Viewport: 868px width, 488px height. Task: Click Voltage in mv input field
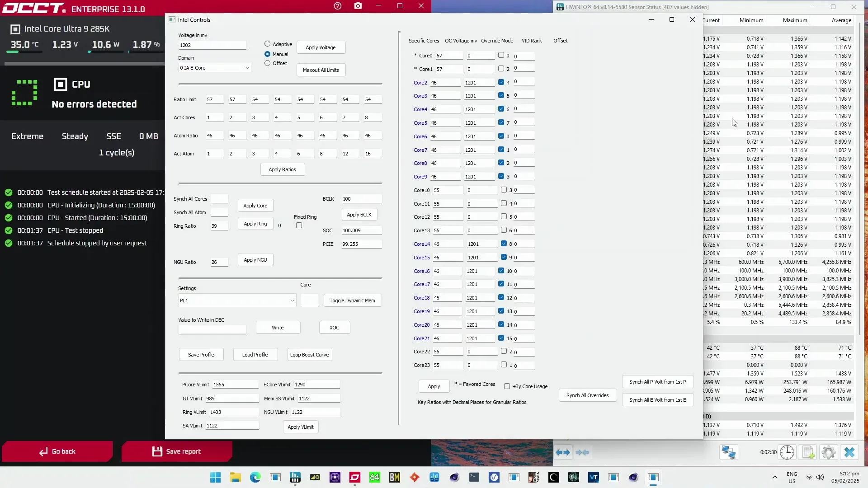212,45
